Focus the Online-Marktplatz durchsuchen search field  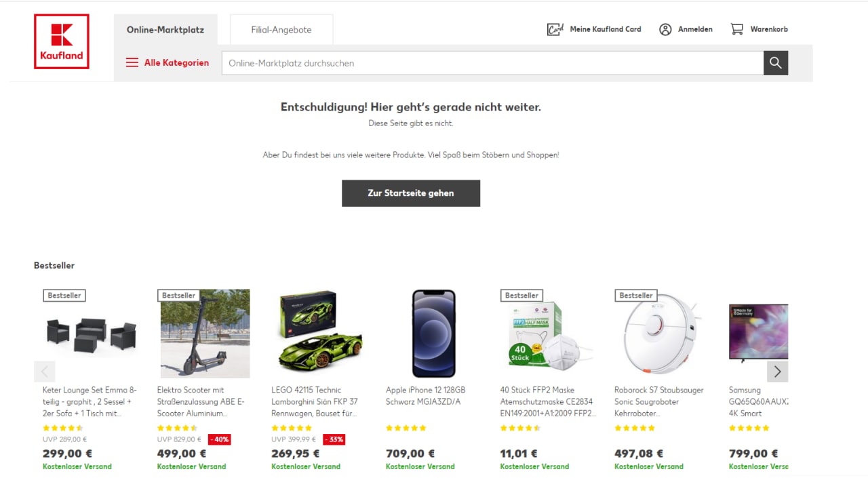[x=492, y=63]
